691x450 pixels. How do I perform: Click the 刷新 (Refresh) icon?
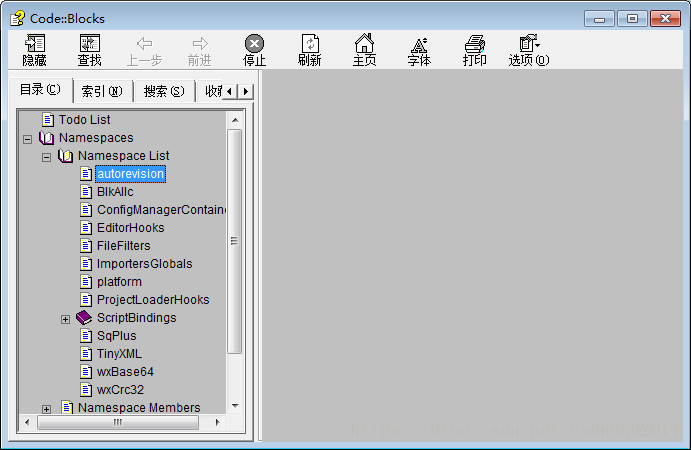coord(310,43)
